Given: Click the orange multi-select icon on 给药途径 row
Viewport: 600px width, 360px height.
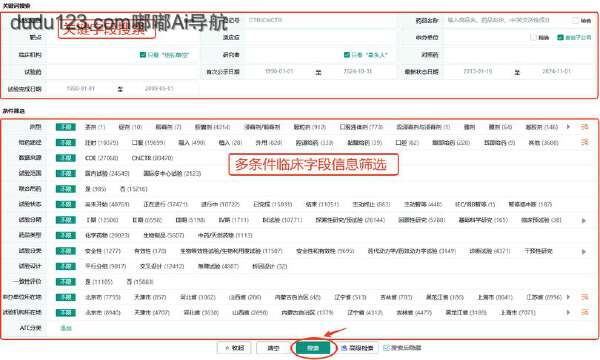Looking at the screenshot, I should click(584, 142).
